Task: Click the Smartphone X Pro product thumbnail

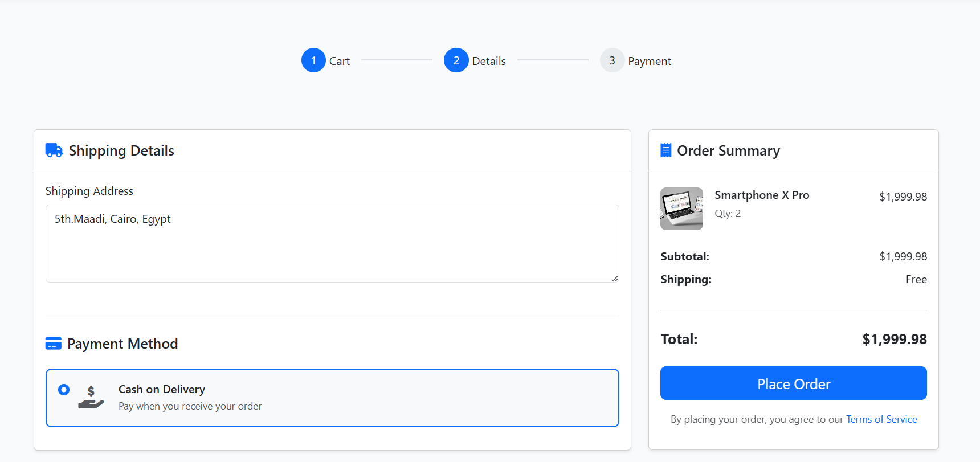Action: coord(681,208)
